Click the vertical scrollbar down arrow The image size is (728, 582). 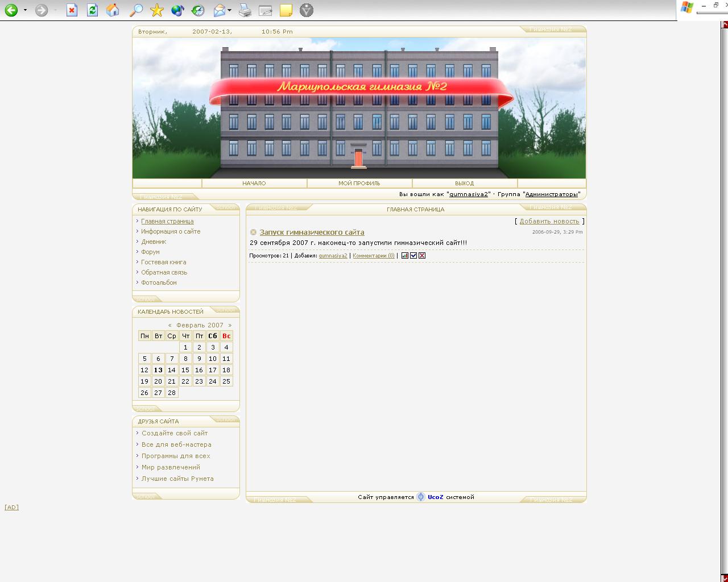725,578
